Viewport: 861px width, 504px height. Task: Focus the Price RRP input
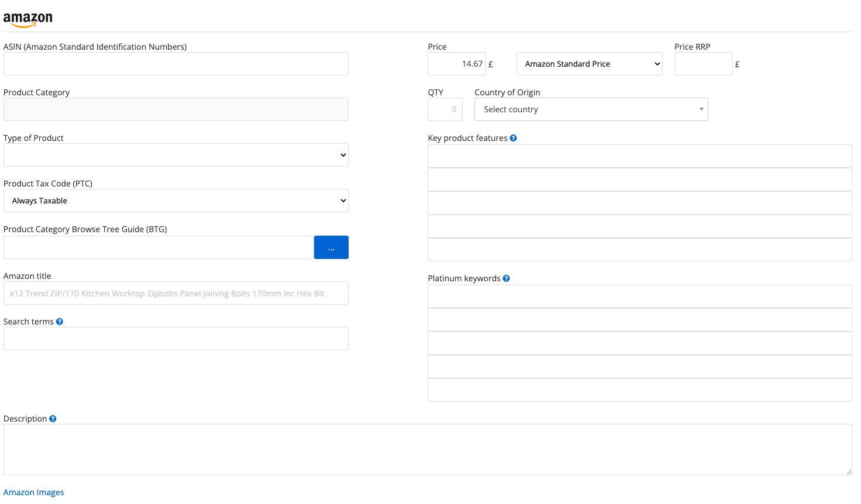click(x=704, y=64)
